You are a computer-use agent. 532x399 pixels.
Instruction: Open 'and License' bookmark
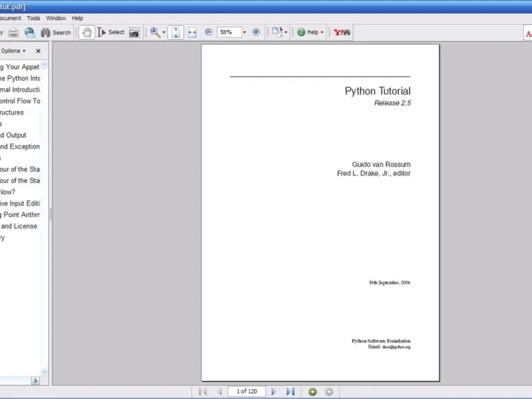click(19, 226)
